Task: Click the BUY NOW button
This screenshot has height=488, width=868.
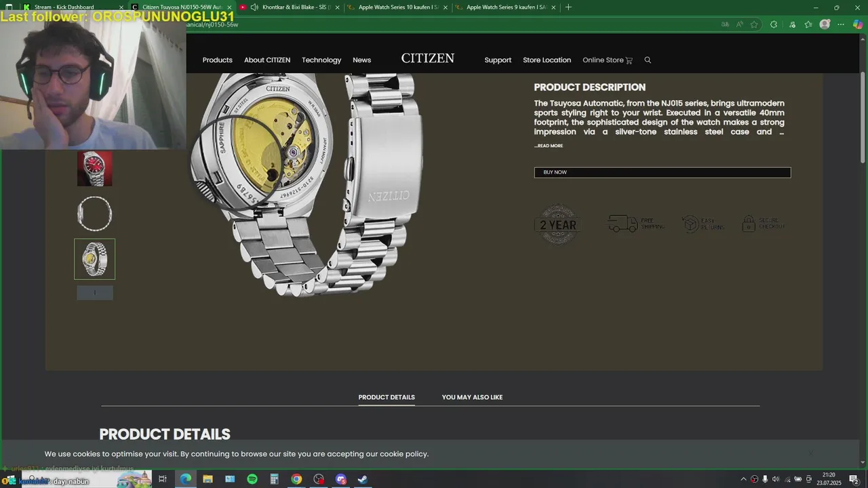Action: pos(663,172)
